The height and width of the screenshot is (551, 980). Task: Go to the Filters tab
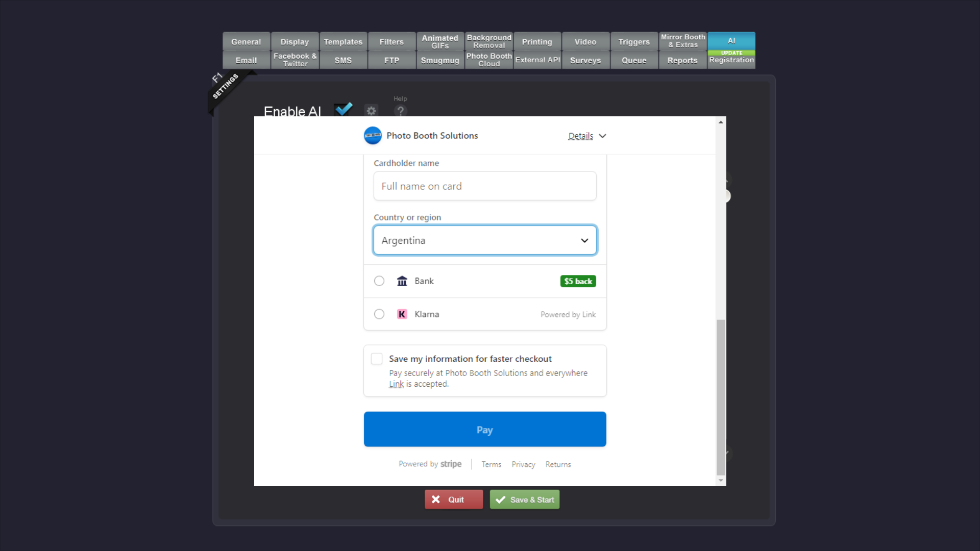click(391, 41)
